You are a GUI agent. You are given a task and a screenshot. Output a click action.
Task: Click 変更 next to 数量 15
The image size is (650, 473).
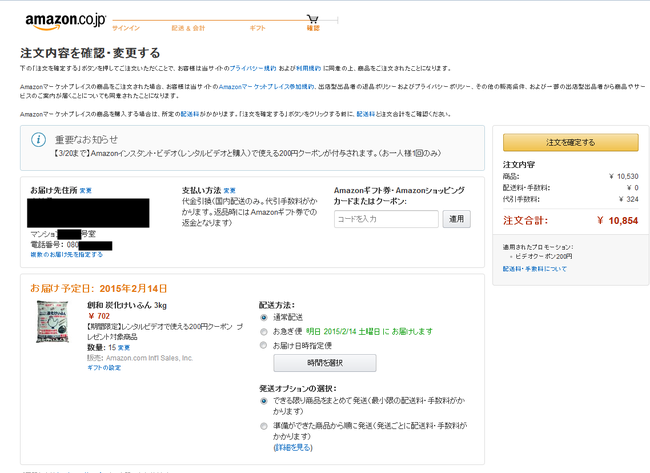124,348
